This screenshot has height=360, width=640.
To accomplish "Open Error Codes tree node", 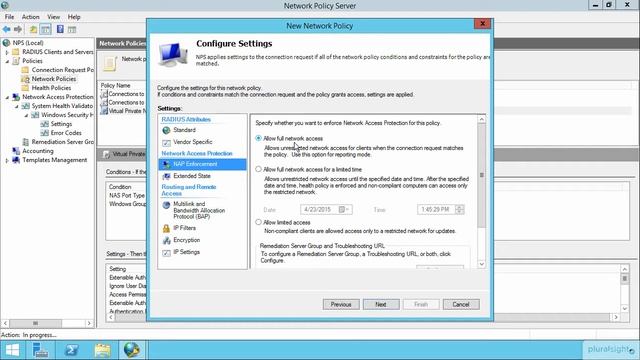I will pos(66,133).
